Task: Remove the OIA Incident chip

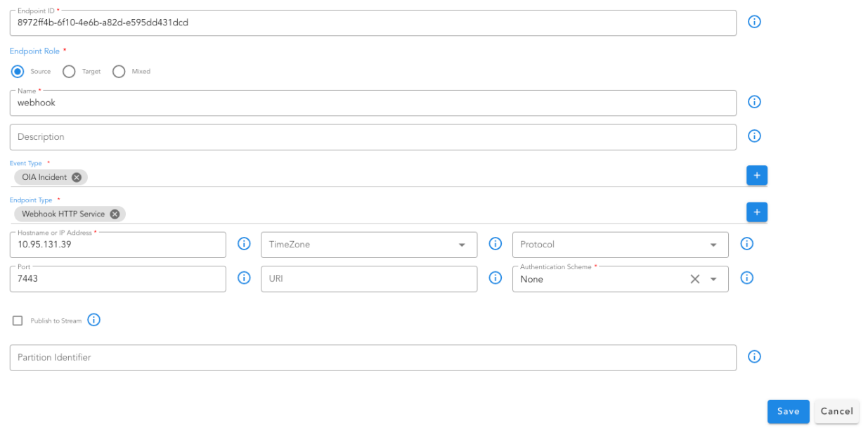Action: [77, 177]
